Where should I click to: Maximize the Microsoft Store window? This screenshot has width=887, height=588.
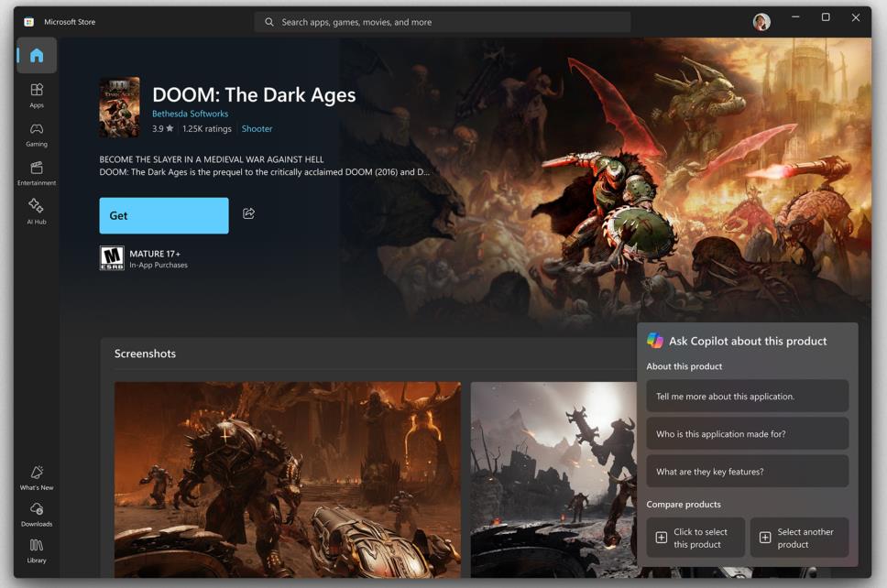pyautogui.click(x=826, y=17)
